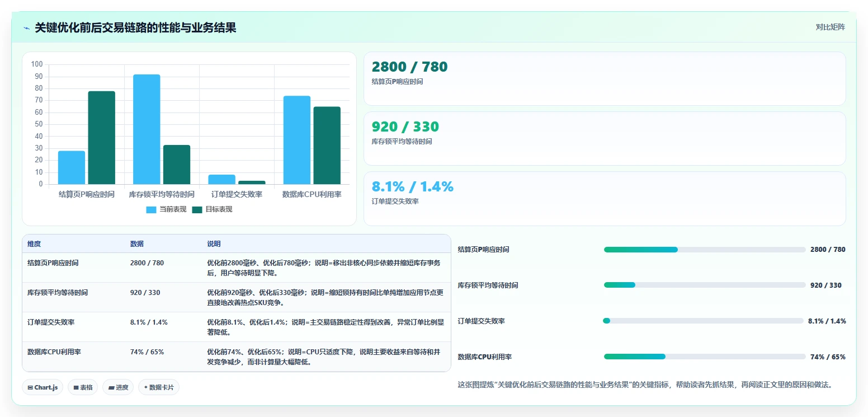Click chart x-axis label 订单提交失败率
The height and width of the screenshot is (417, 868).
click(x=237, y=194)
